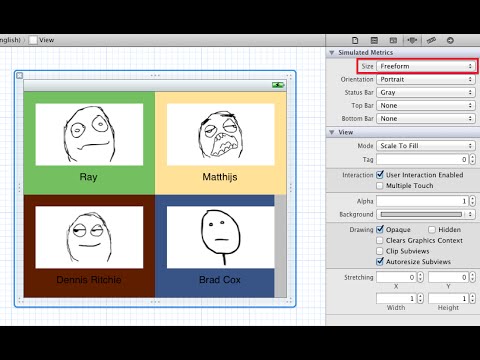Open the Background color popup arrows
Image resolution: width=480 pixels, height=360 pixels.
pyautogui.click(x=470, y=214)
